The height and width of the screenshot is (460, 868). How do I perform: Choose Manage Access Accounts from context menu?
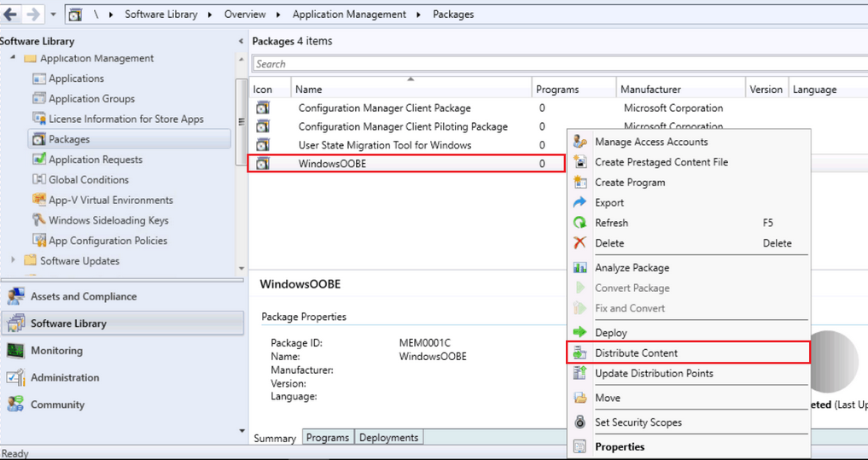tap(689, 142)
